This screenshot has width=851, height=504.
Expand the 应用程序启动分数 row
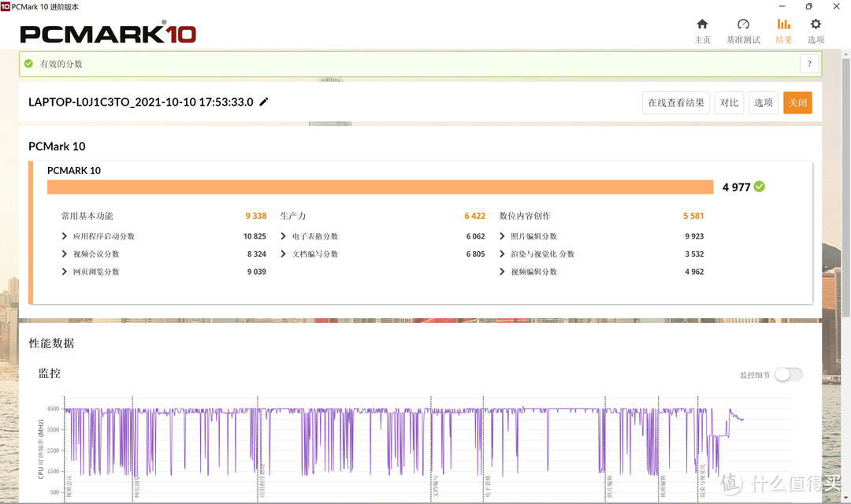point(64,236)
